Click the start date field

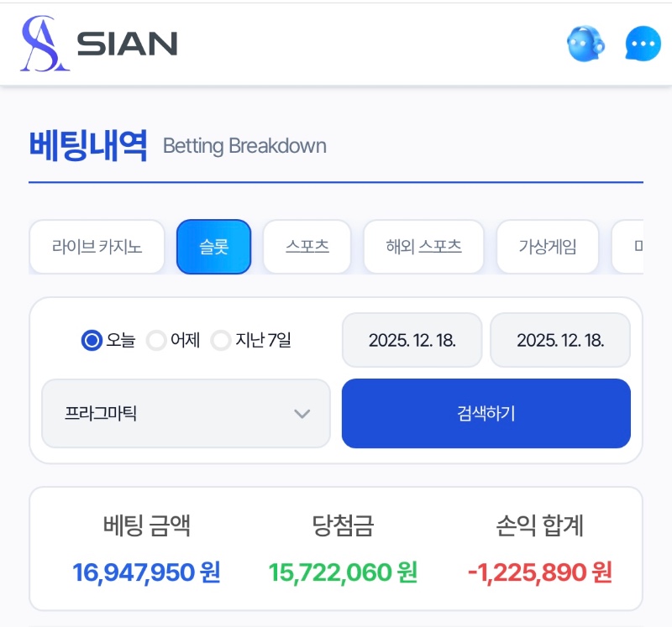pyautogui.click(x=412, y=340)
